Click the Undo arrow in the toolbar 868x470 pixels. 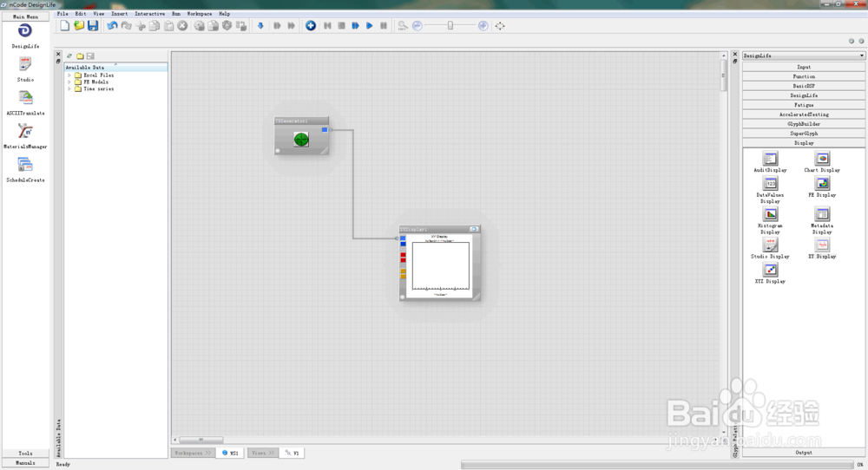(x=112, y=25)
